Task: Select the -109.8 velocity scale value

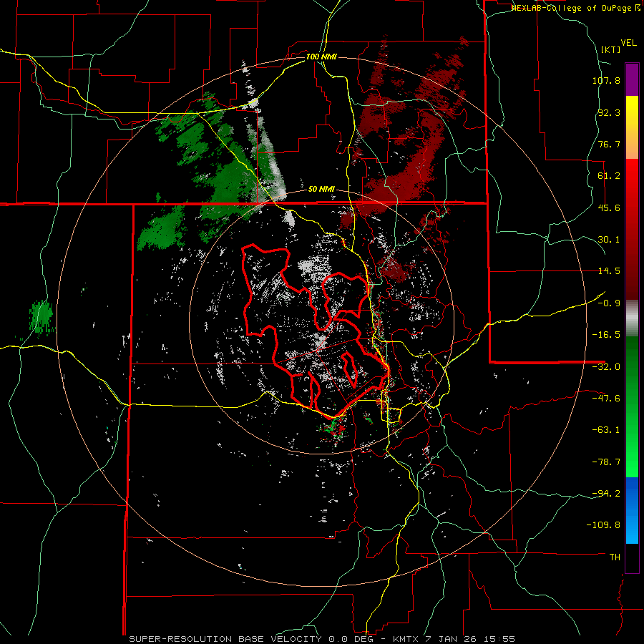Action: pos(604,525)
